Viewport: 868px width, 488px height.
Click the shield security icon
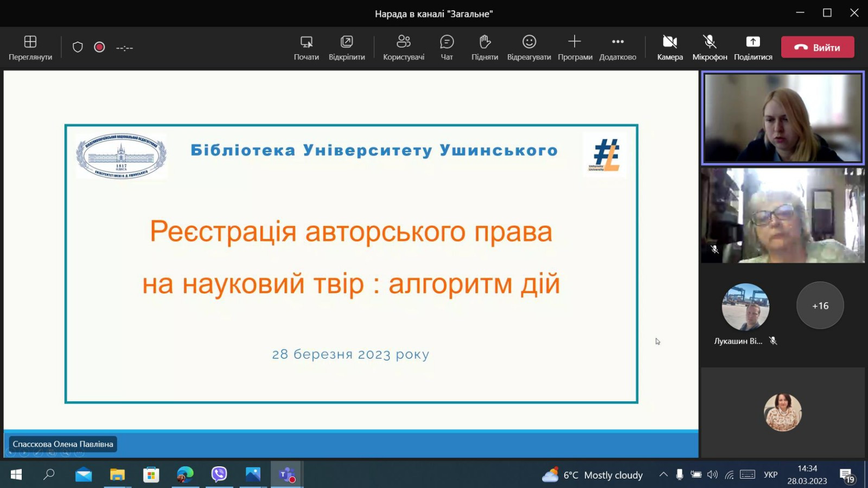(78, 47)
